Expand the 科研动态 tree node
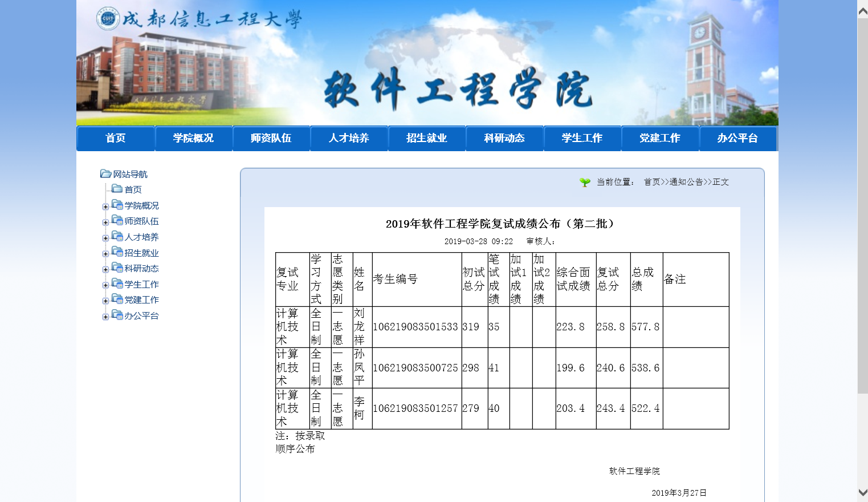The width and height of the screenshot is (868, 502). 105,269
